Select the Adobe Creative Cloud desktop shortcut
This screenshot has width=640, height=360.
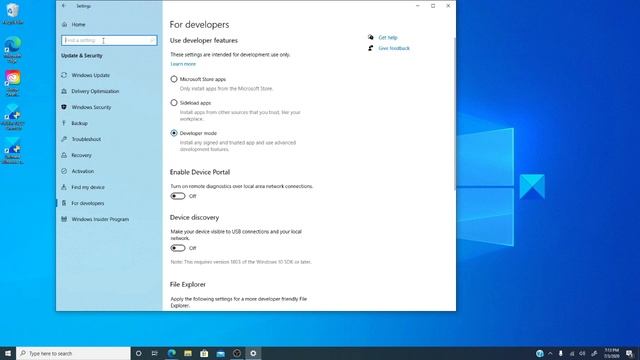(13, 83)
